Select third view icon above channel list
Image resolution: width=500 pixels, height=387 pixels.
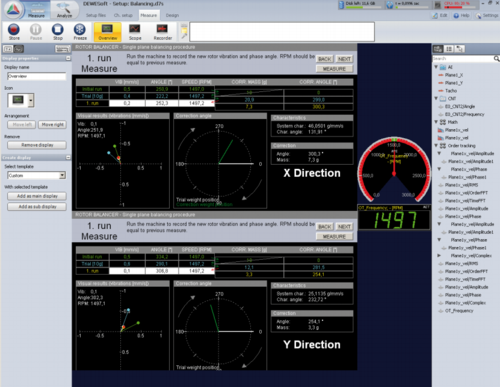click(460, 49)
